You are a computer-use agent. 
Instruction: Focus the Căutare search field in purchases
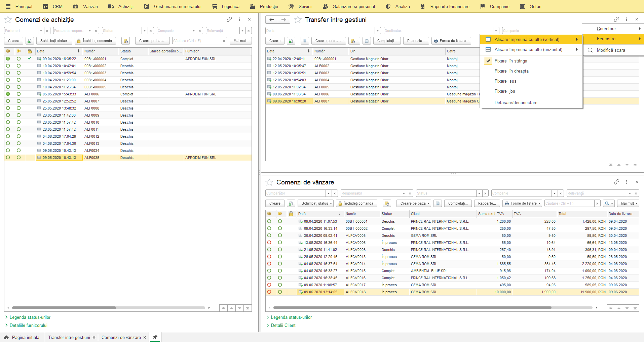pyautogui.click(x=196, y=41)
